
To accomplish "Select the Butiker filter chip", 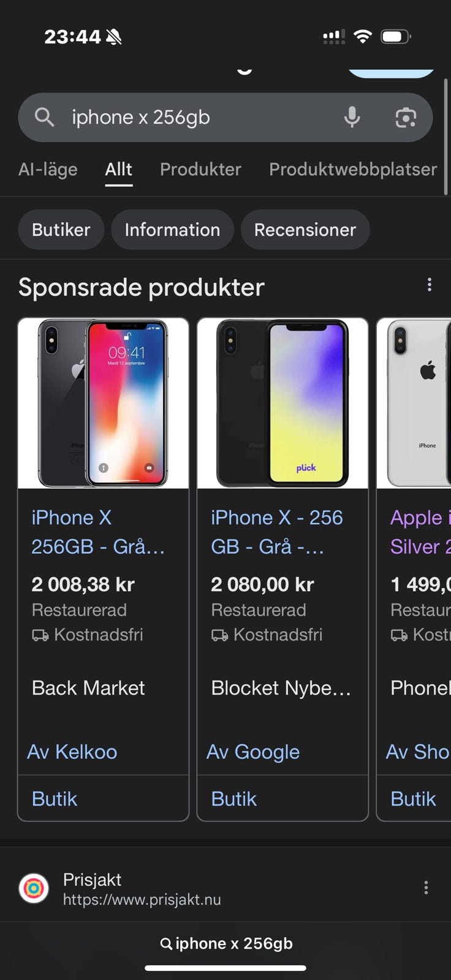I will pyautogui.click(x=61, y=230).
